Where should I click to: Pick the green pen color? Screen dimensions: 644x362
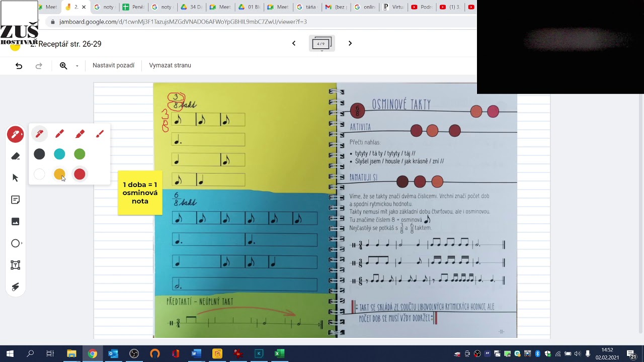pyautogui.click(x=79, y=154)
